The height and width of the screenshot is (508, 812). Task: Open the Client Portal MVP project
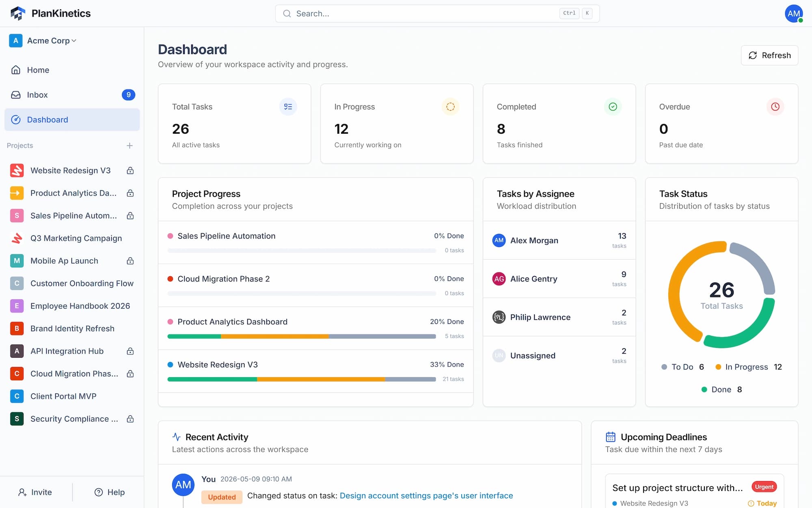click(x=72, y=396)
